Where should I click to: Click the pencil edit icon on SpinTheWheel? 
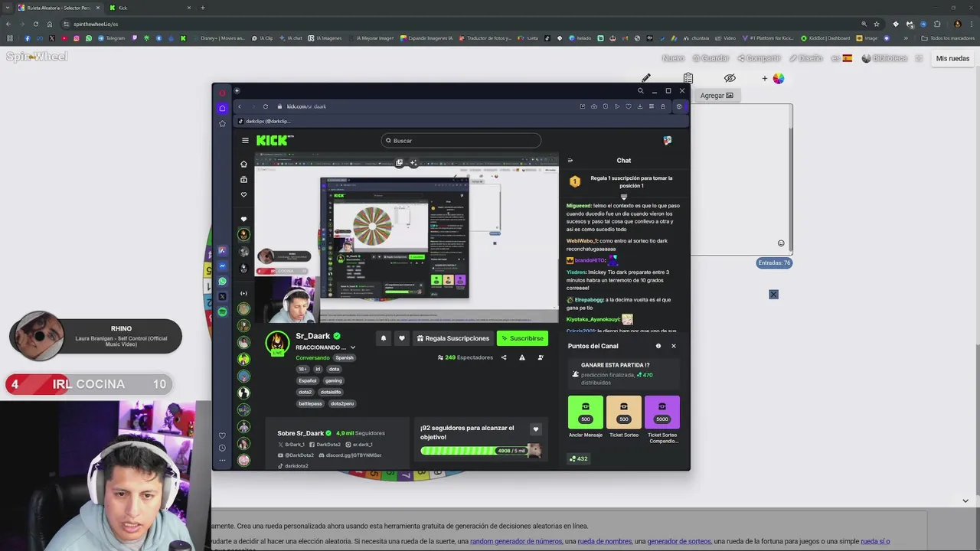point(646,78)
